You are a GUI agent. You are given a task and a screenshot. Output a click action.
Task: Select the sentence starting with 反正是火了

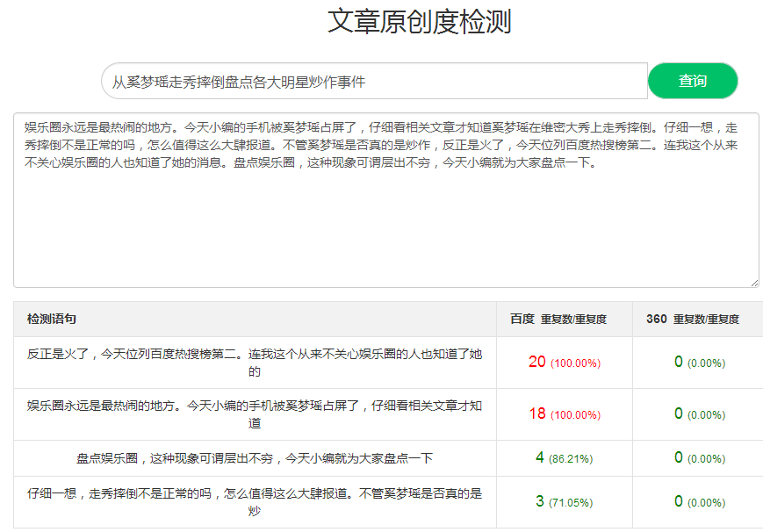pos(255,362)
